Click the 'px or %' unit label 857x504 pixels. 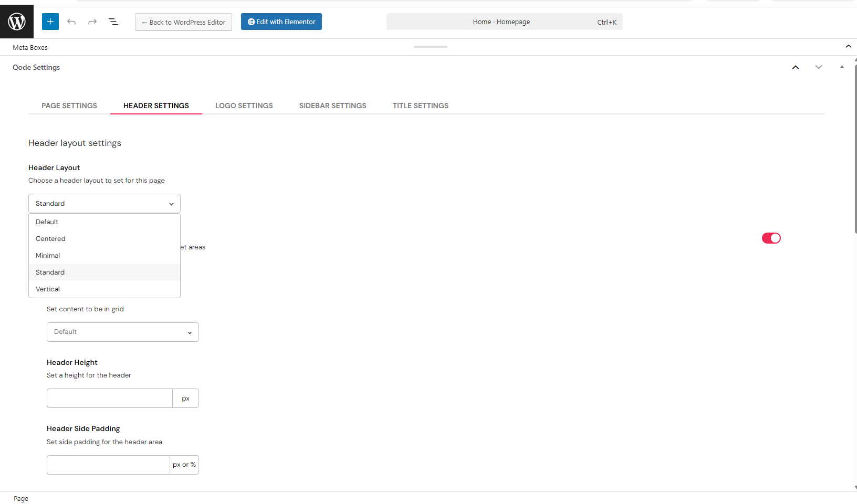184,465
